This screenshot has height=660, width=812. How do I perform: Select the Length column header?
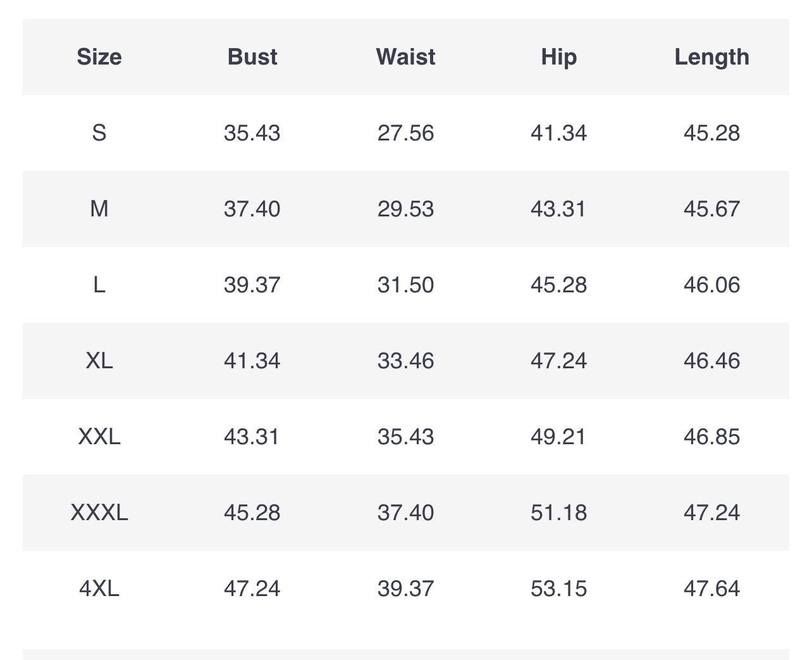(711, 57)
